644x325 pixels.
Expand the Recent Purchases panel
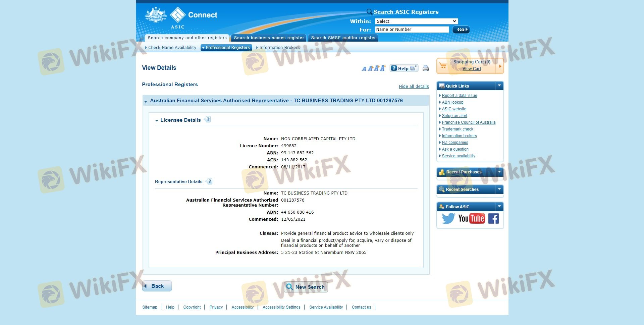(499, 172)
